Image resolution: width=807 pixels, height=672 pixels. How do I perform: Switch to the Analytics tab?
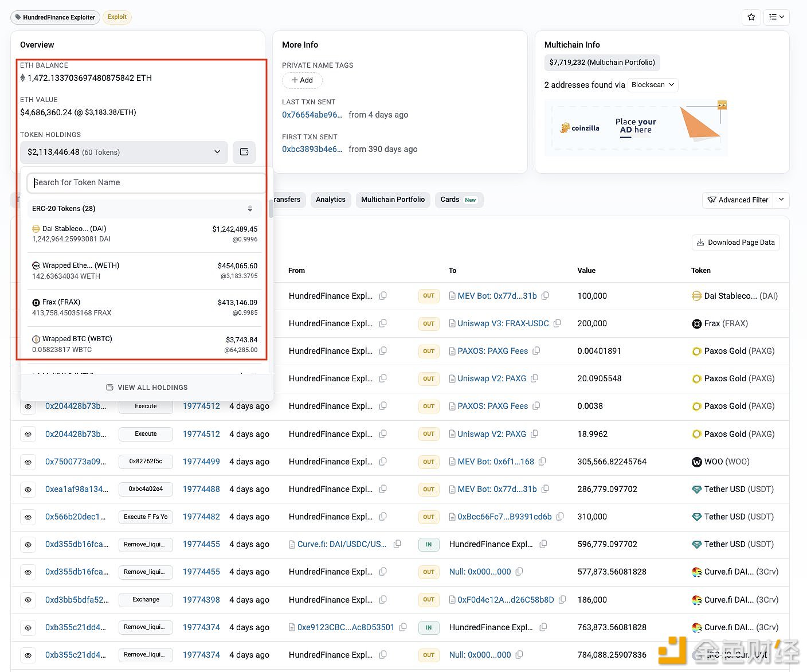330,200
